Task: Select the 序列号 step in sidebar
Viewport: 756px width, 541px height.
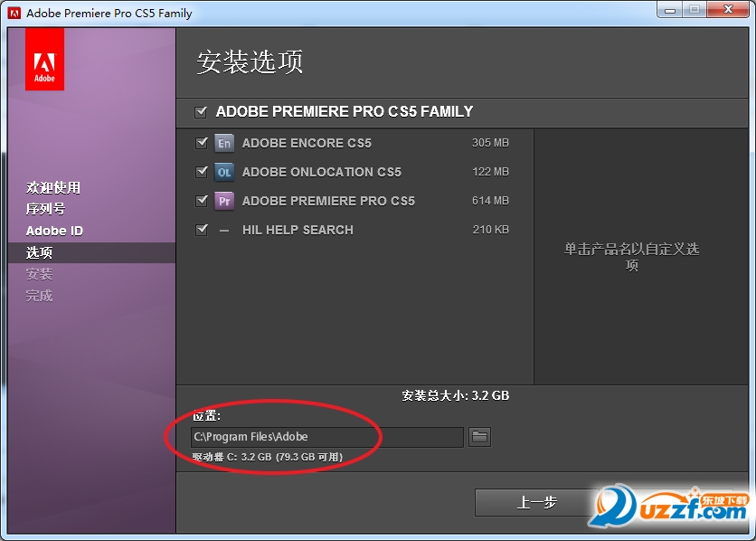Action: 46,209
